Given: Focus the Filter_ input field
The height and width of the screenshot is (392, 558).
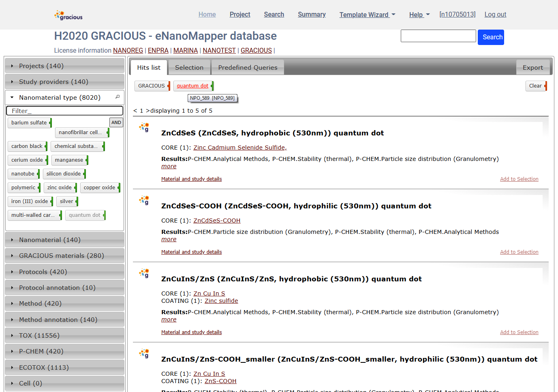Looking at the screenshot, I should [x=64, y=111].
